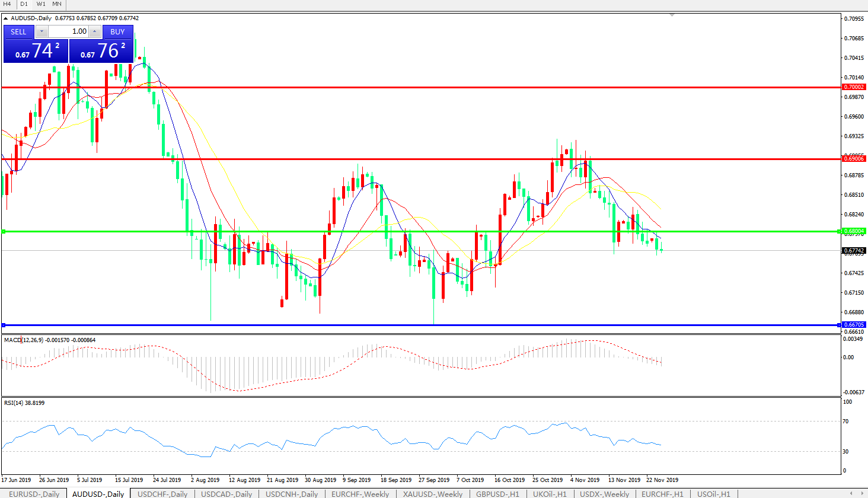Increase trade volume with the up arrow

click(95, 31)
